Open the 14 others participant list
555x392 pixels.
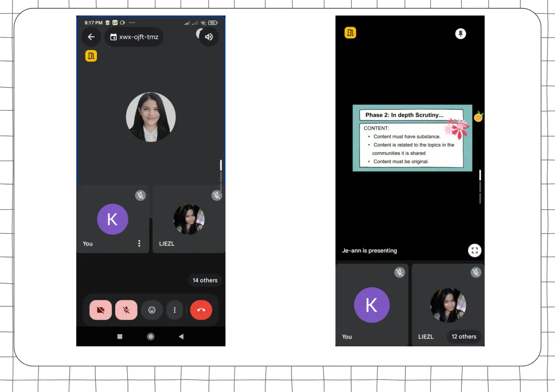[x=205, y=280]
